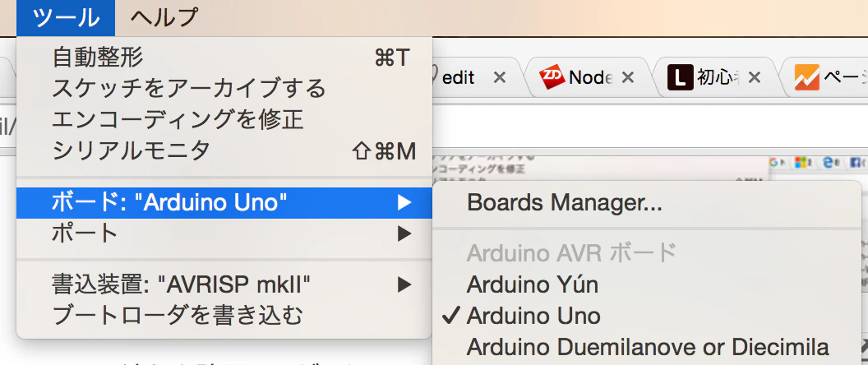Choose 自動整形 from the tools menu

[224, 57]
